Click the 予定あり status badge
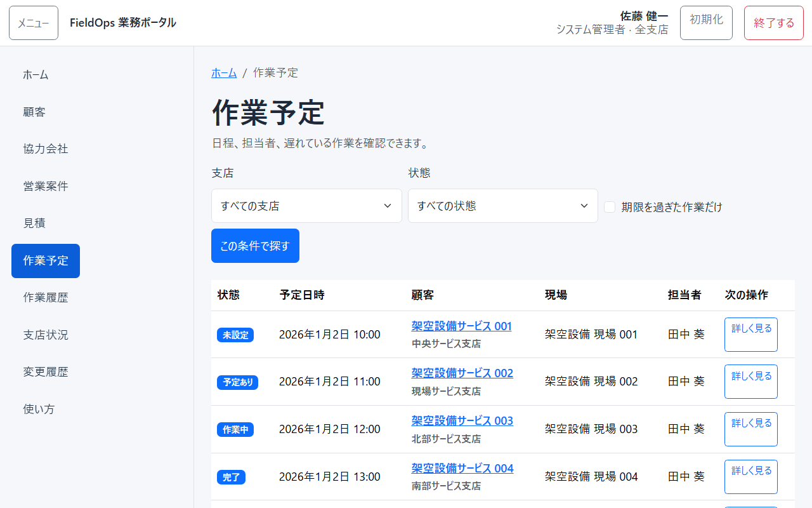This screenshot has width=812, height=508. 237,382
